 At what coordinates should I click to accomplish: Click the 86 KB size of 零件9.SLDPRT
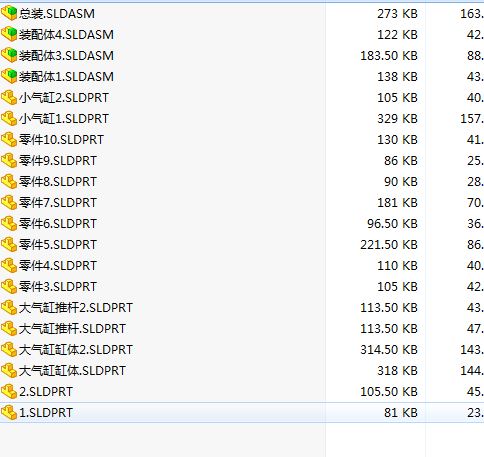point(401,161)
